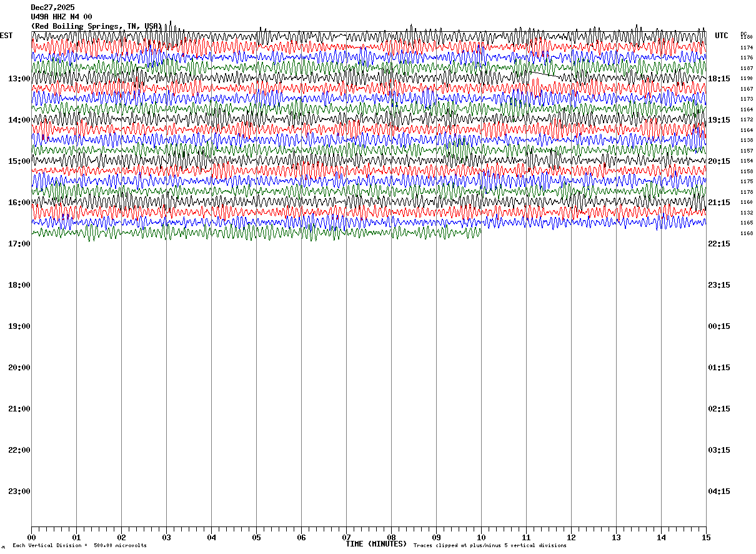Select the 18:00 EST time label

[x=19, y=285]
